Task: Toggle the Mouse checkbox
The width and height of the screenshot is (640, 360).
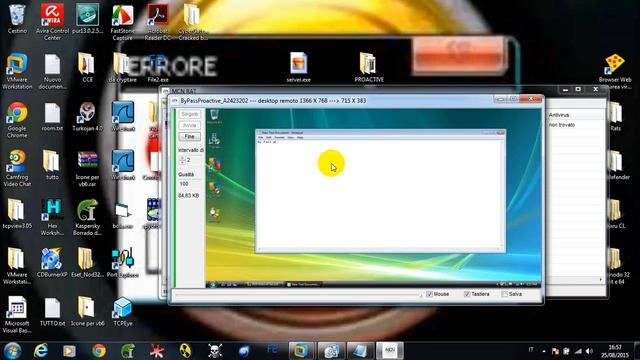Action: 429,294
